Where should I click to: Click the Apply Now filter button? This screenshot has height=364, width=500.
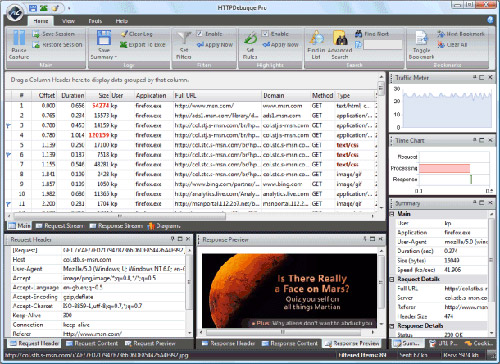(x=215, y=45)
